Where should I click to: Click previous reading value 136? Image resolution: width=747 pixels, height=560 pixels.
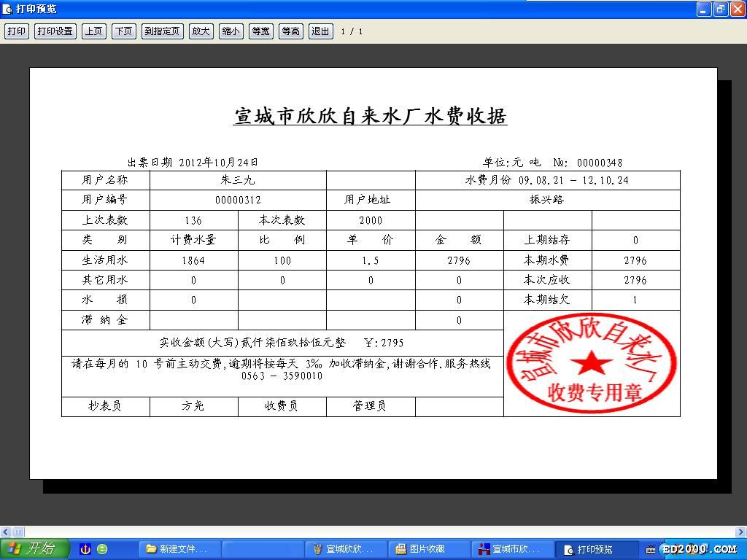[x=193, y=220]
